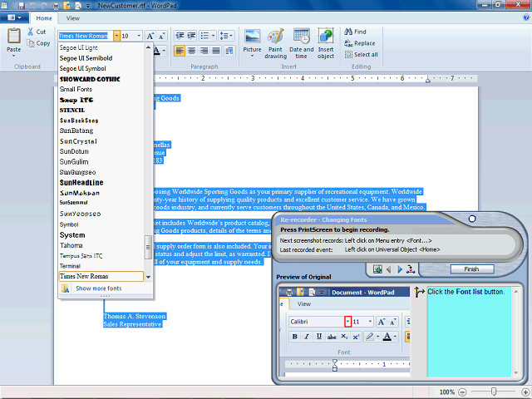532x399 pixels.
Task: Open Customize Quick Access Toolbar arrow
Action: coord(88,6)
